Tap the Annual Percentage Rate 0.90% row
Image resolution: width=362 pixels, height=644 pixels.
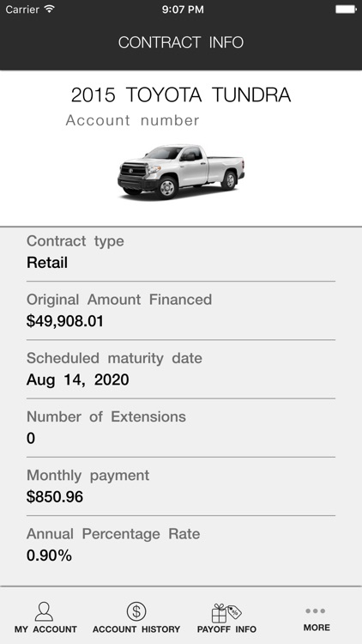pyautogui.click(x=181, y=545)
